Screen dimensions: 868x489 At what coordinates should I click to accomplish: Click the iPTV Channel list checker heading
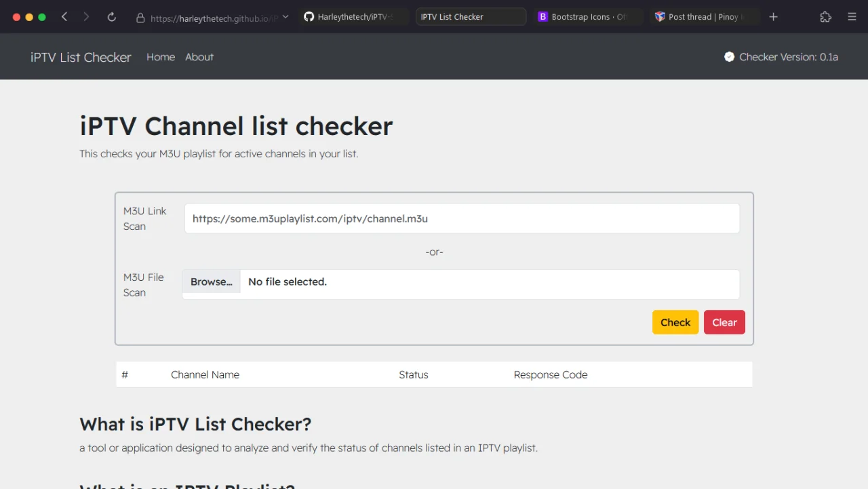tap(236, 126)
